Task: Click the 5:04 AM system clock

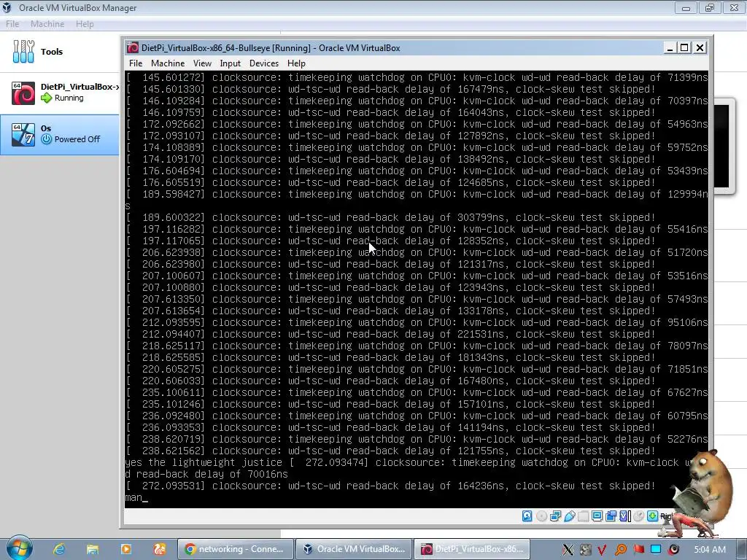Action: 710,550
